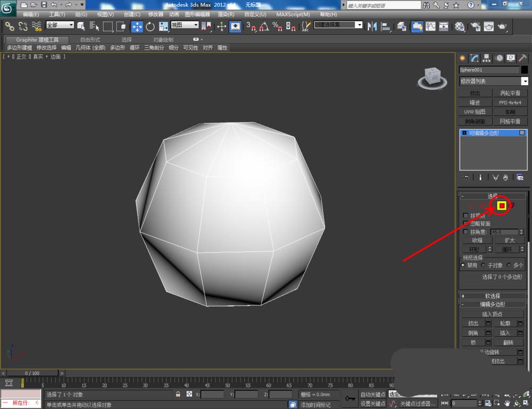Click the 插入顶点 button
The image size is (532, 409).
pyautogui.click(x=492, y=314)
